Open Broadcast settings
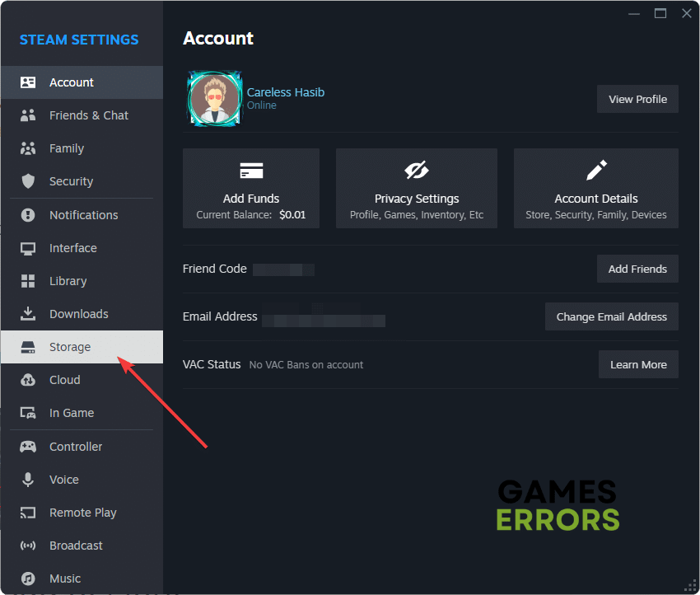This screenshot has width=700, height=595. (x=82, y=546)
